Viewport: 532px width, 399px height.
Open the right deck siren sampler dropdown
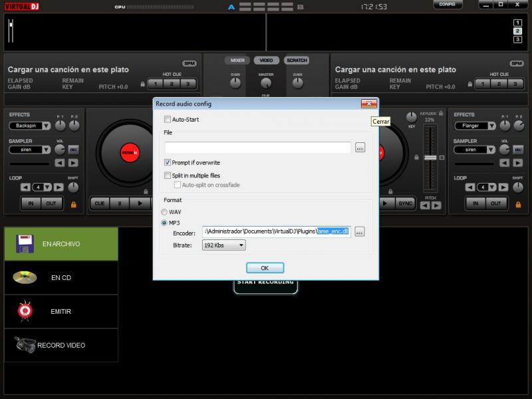[x=491, y=150]
